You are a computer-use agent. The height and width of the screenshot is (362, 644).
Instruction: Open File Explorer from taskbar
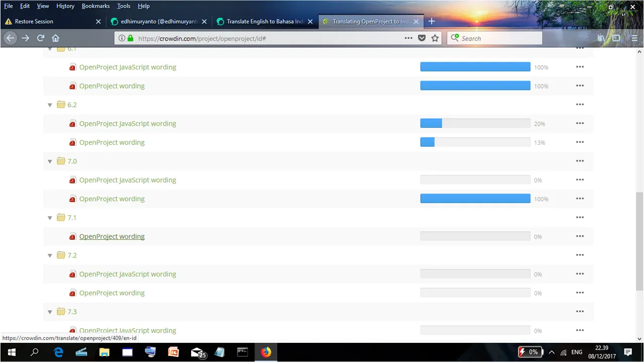104,352
